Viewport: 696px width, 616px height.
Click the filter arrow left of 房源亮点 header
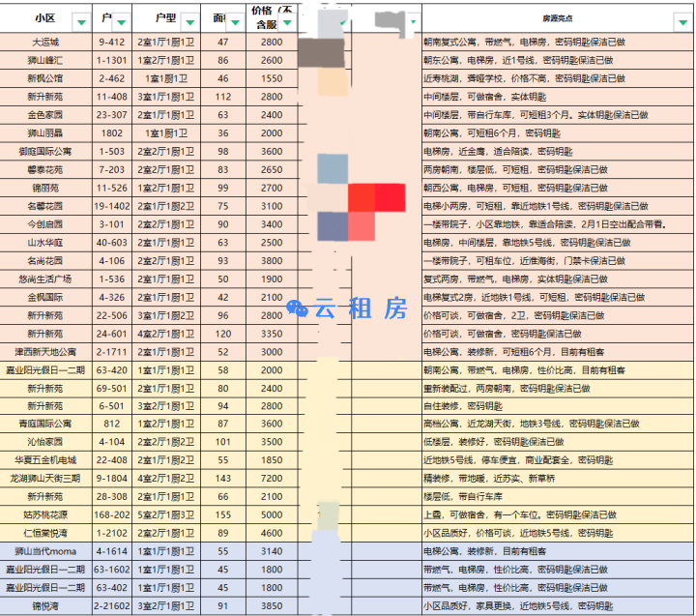pos(414,20)
